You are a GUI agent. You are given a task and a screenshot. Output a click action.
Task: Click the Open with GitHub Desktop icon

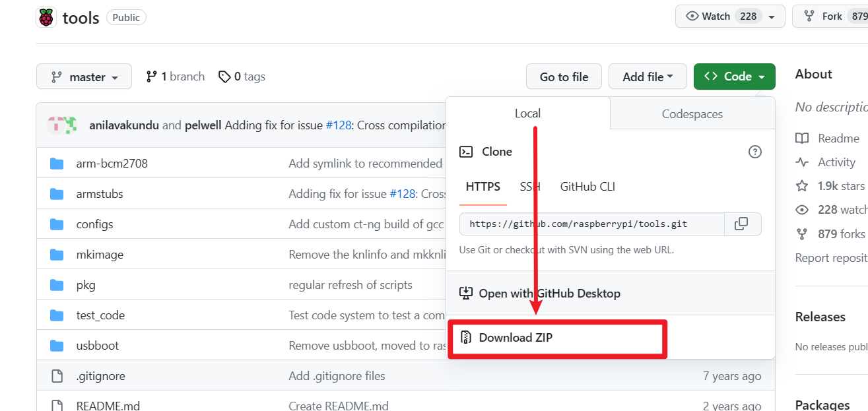point(466,294)
